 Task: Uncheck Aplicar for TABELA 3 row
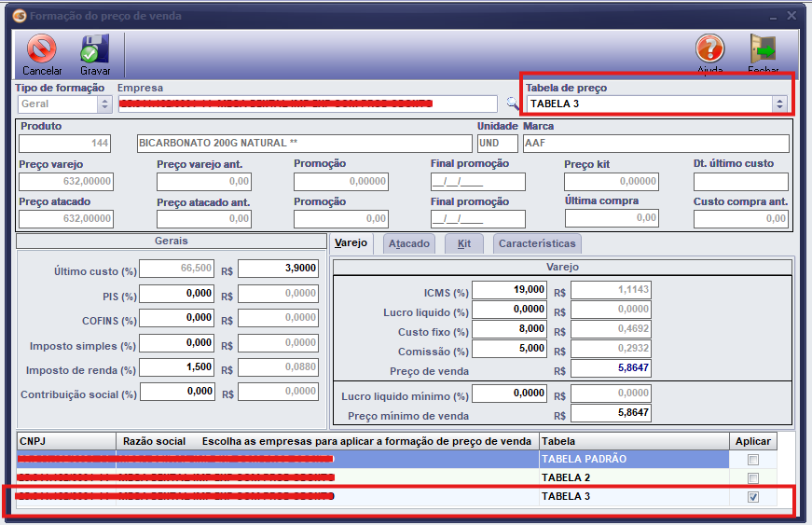coord(753,497)
